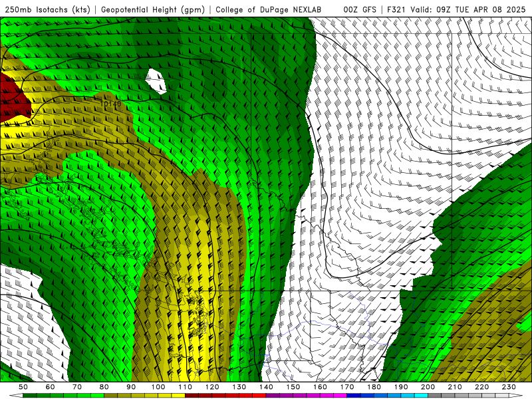Click the 120 value on the color scale
Image resolution: width=532 pixels, height=399 pixels.
(x=212, y=387)
